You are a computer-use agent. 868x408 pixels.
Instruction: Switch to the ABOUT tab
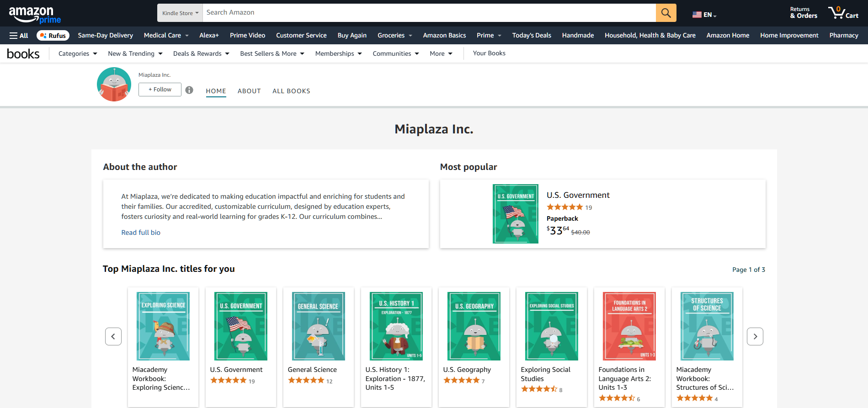tap(249, 91)
